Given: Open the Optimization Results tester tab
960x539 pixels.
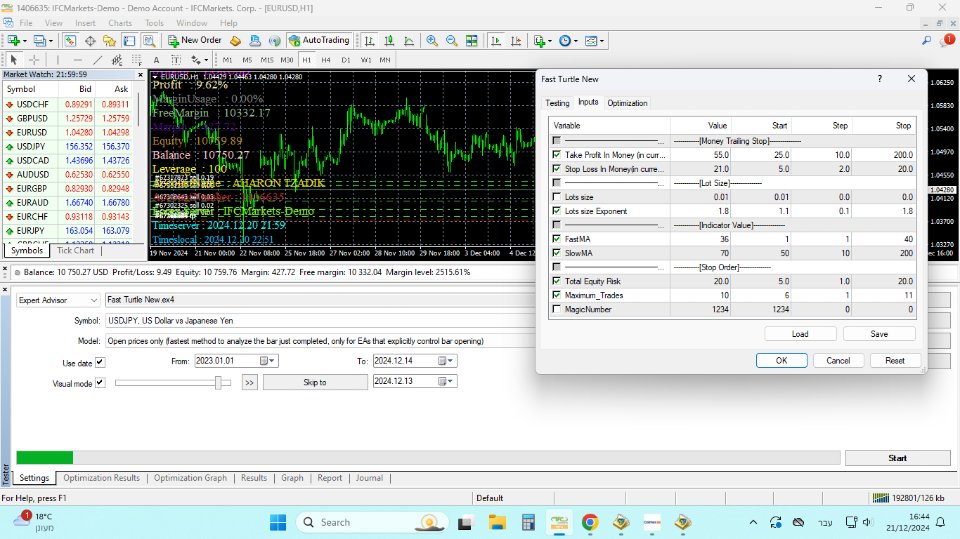Looking at the screenshot, I should [x=102, y=478].
